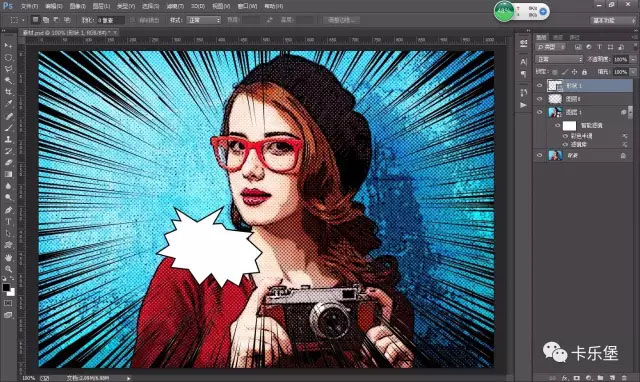Hide the second smart filter effect
The image size is (640, 382).
click(x=565, y=144)
